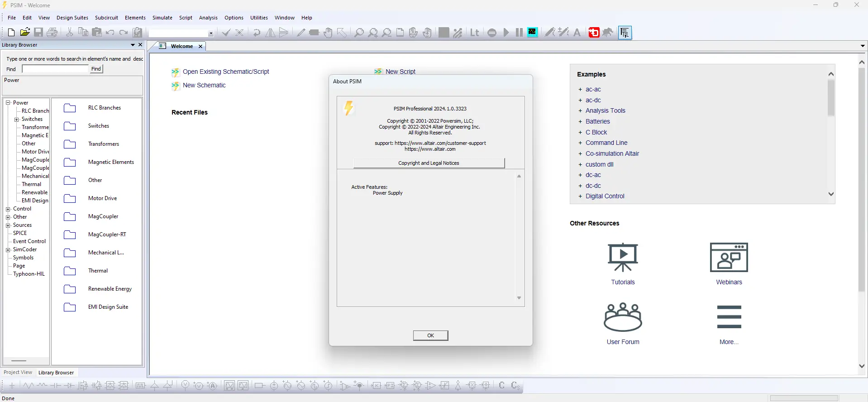The height and width of the screenshot is (402, 868).
Task: Click the Examples list scrollbar thumb
Action: pyautogui.click(x=831, y=98)
